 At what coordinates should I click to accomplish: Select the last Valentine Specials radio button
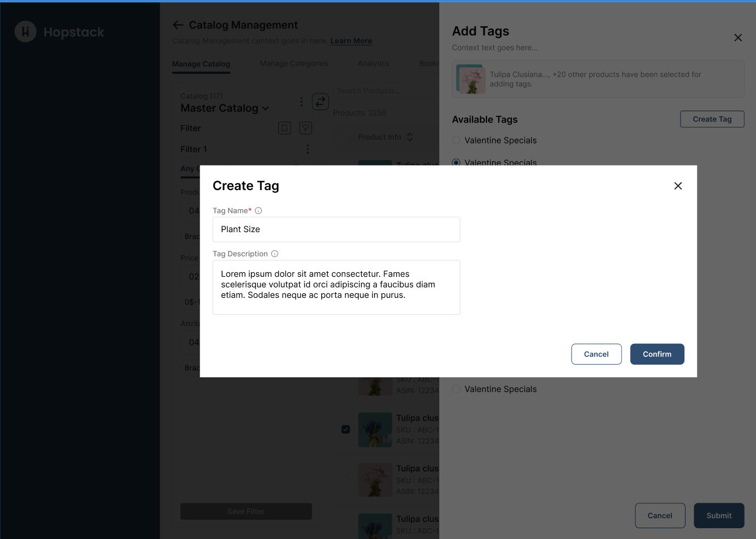(456, 389)
